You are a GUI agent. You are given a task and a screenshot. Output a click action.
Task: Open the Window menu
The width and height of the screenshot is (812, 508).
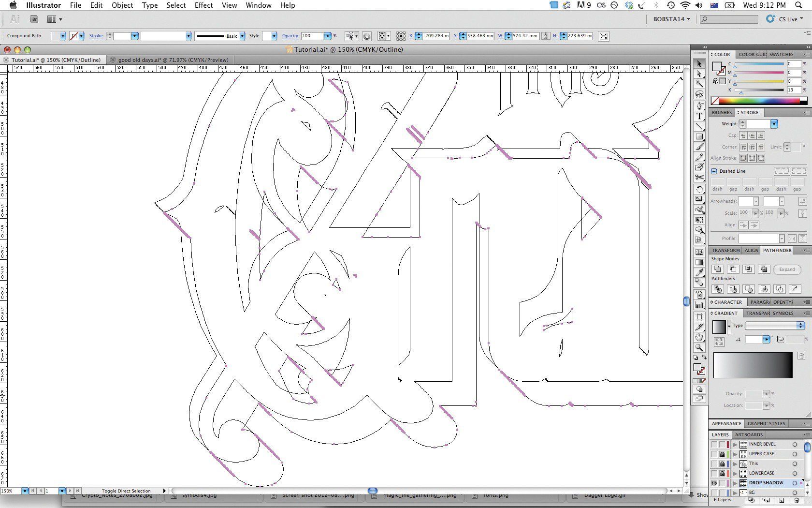pos(258,5)
